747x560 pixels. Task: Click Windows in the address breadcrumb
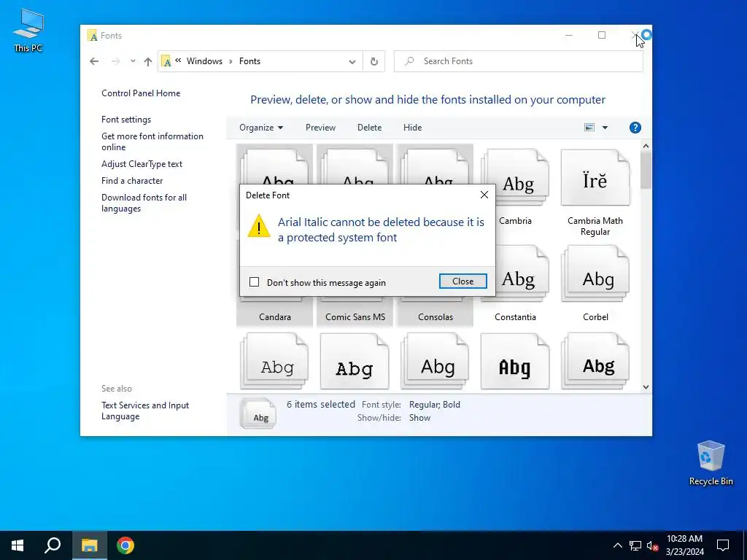coord(204,61)
